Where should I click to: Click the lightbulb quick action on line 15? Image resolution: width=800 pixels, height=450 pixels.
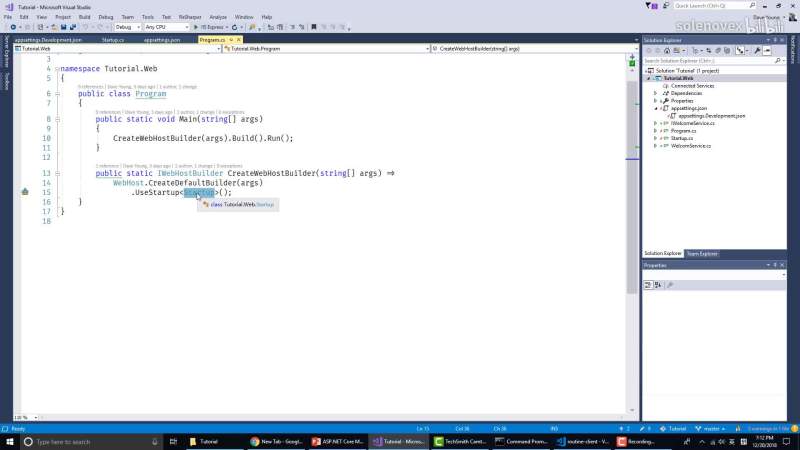coord(25,192)
